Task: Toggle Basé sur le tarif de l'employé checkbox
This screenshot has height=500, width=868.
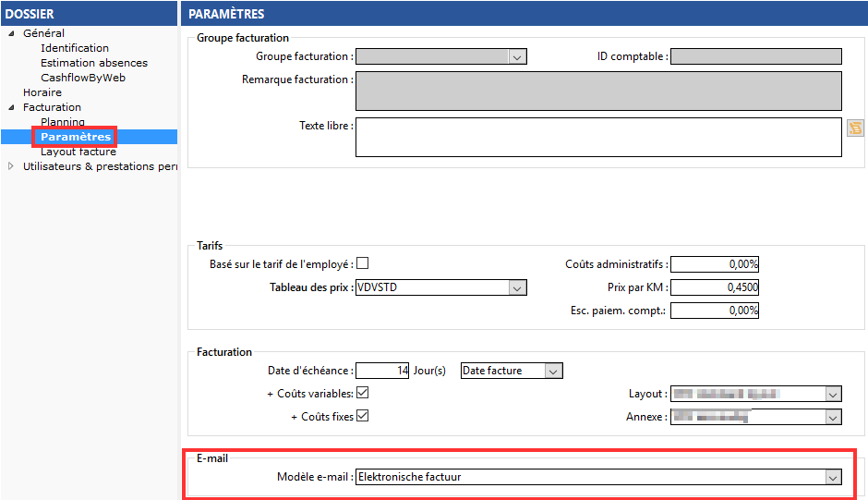Action: [363, 263]
